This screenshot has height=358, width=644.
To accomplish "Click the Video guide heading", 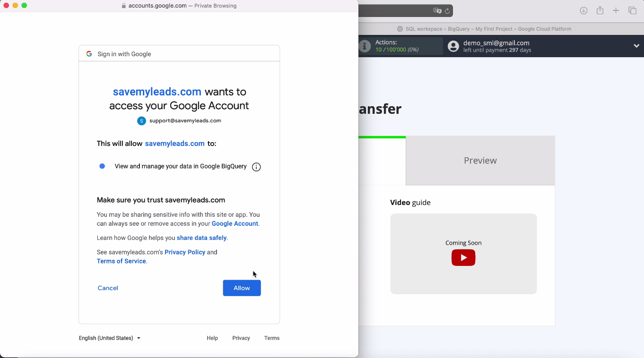I will click(x=410, y=203).
